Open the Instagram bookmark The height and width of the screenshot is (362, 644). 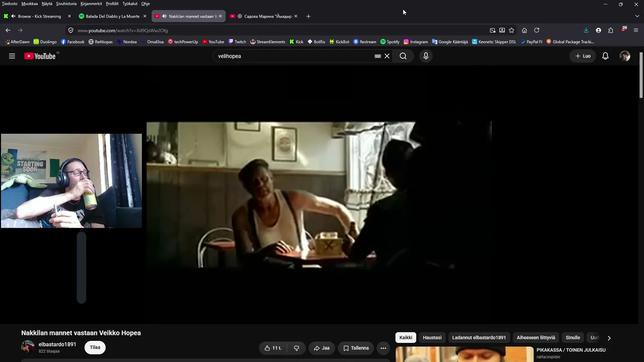(x=416, y=42)
